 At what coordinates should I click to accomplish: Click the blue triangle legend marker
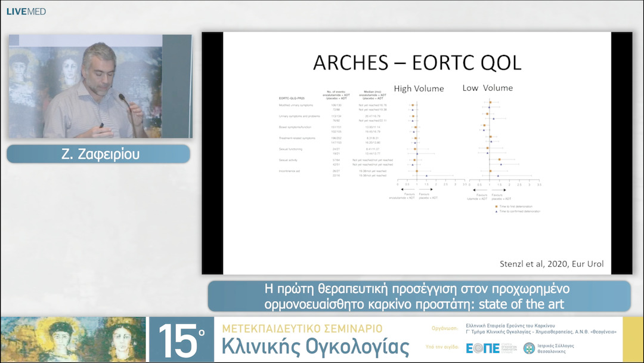[x=496, y=211]
